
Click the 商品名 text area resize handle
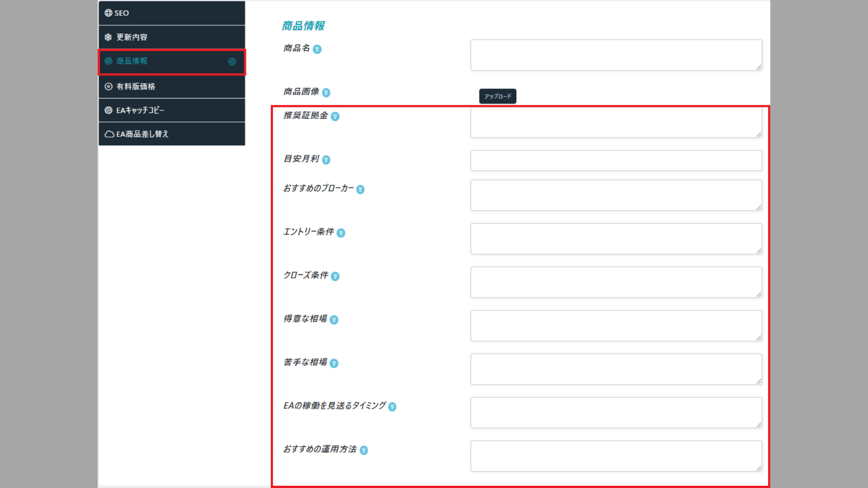coord(759,67)
